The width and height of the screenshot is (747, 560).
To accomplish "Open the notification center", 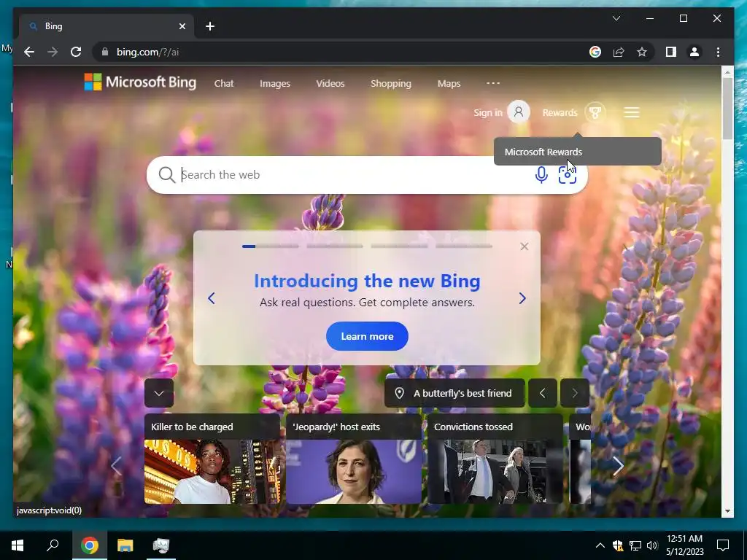I will [723, 545].
